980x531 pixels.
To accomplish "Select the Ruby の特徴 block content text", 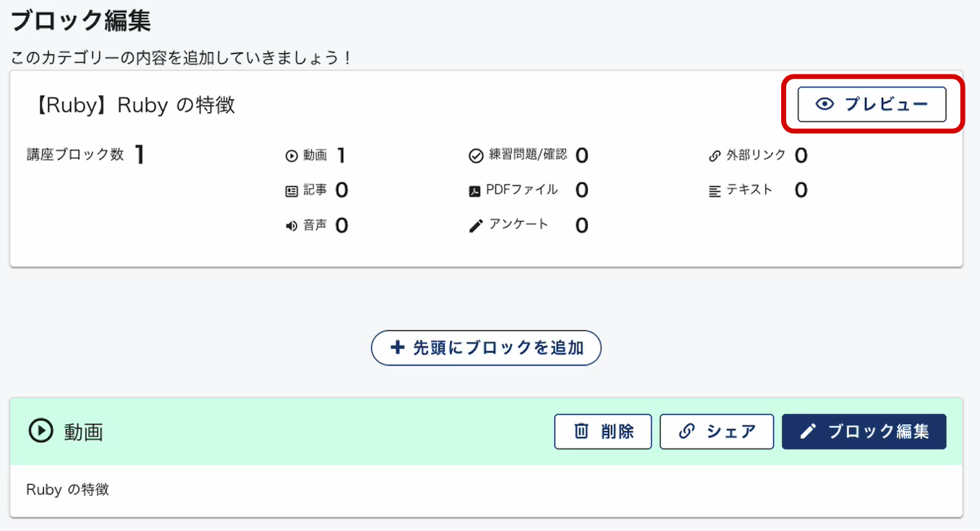I will pos(68,490).
